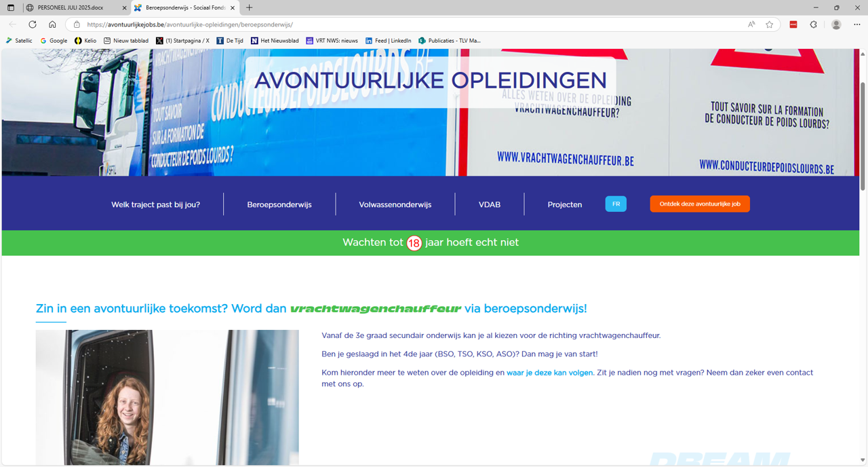The image size is (868, 467).
Task: Follow the 'waar je deze kan volgen' link
Action: coord(549,373)
